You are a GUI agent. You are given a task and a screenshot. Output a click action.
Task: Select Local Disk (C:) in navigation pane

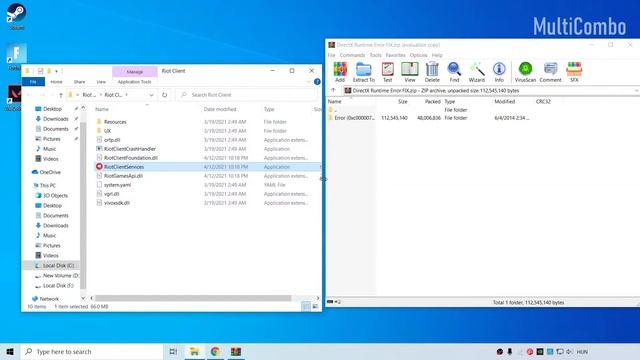point(55,265)
